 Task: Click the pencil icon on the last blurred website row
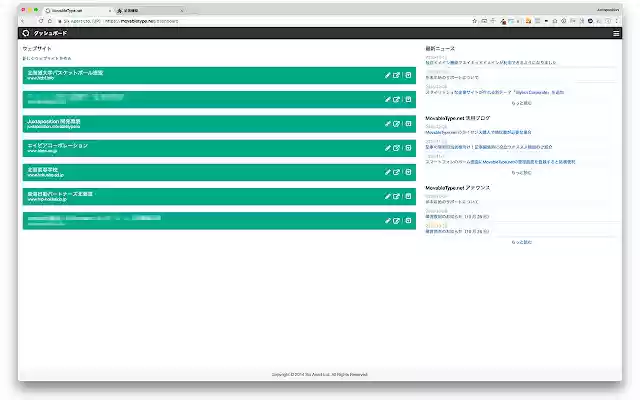(x=387, y=220)
